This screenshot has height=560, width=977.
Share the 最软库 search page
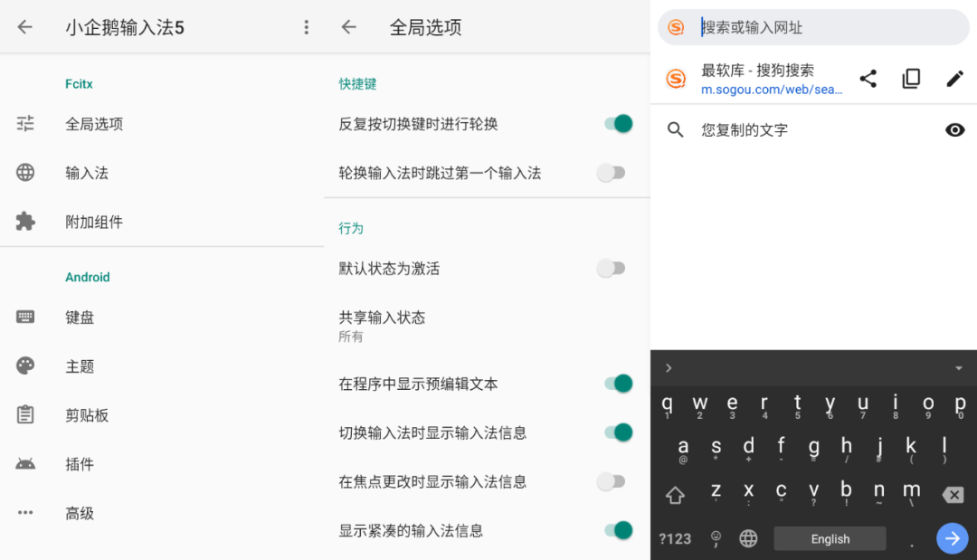tap(868, 79)
